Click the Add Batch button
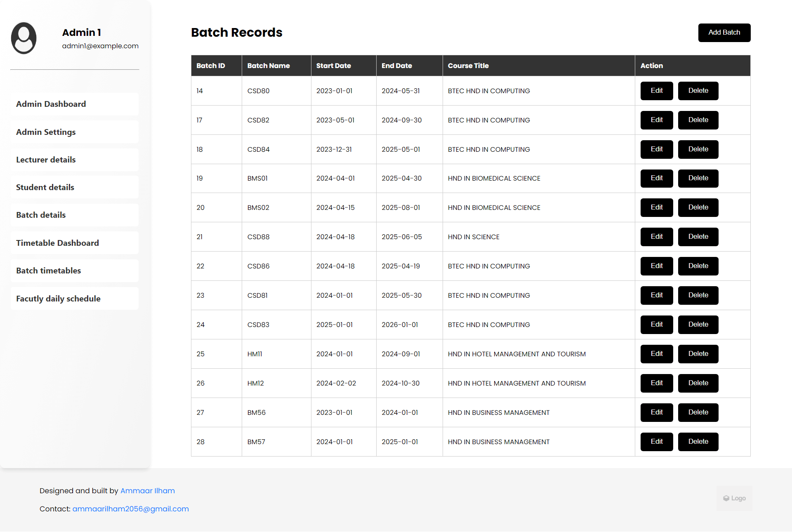The image size is (792, 532). [724, 33]
